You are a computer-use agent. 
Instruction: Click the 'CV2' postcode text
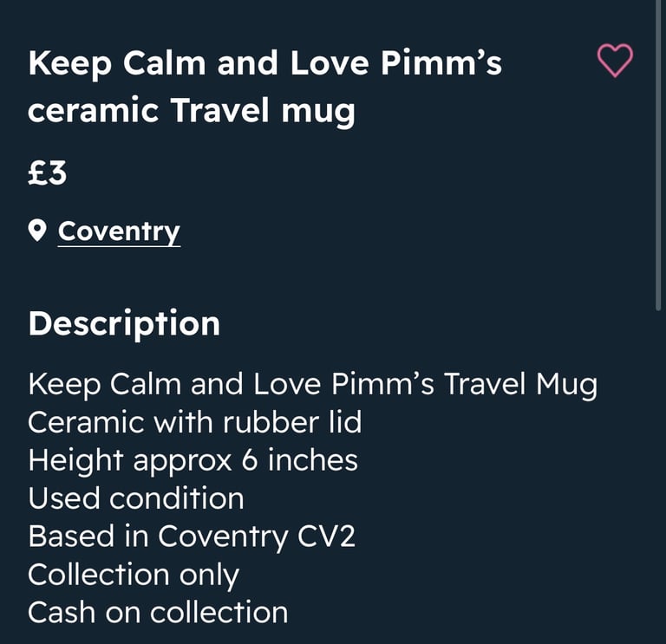(x=326, y=537)
